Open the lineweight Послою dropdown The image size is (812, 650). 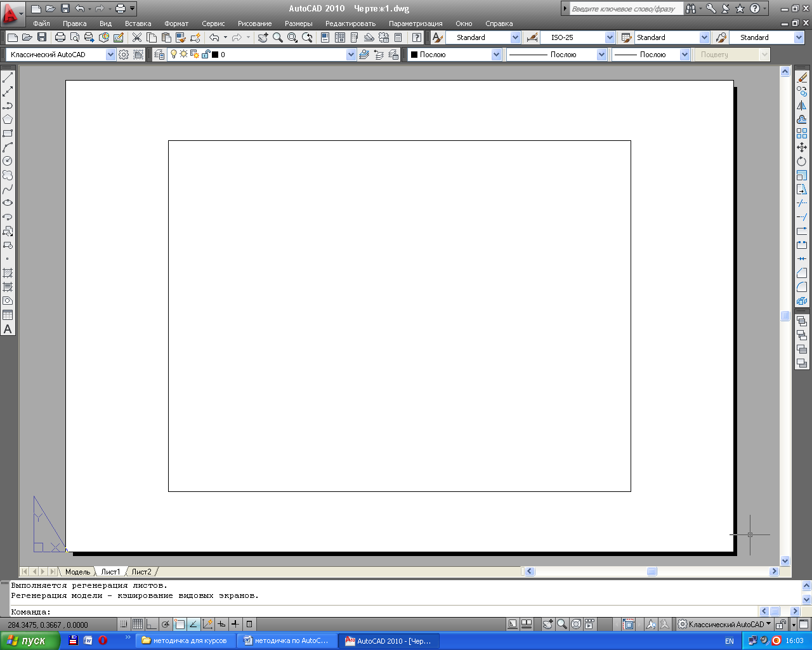pos(684,55)
